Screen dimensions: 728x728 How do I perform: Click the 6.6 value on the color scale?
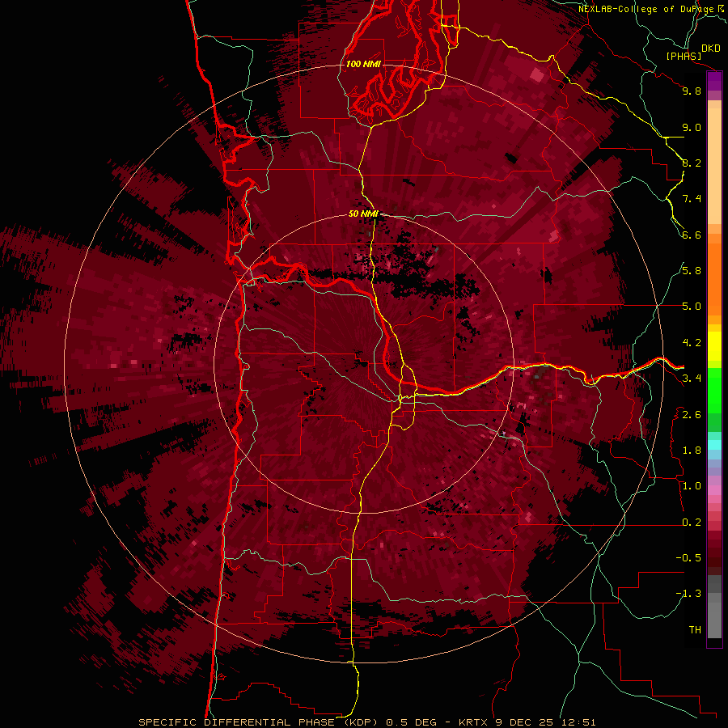pos(692,235)
